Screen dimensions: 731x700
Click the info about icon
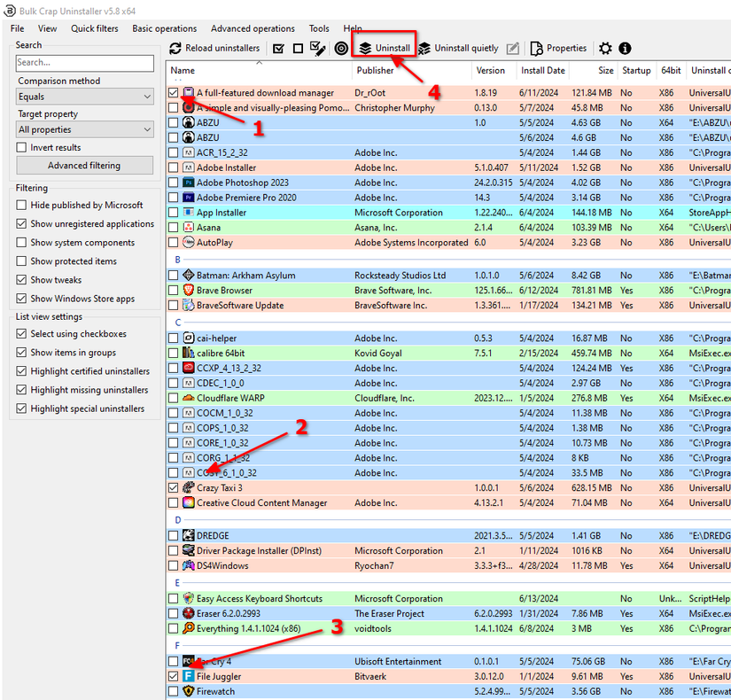tap(625, 49)
